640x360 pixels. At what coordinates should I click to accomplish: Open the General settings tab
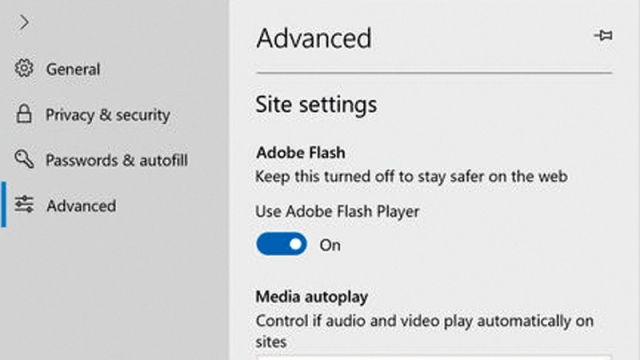click(x=73, y=69)
